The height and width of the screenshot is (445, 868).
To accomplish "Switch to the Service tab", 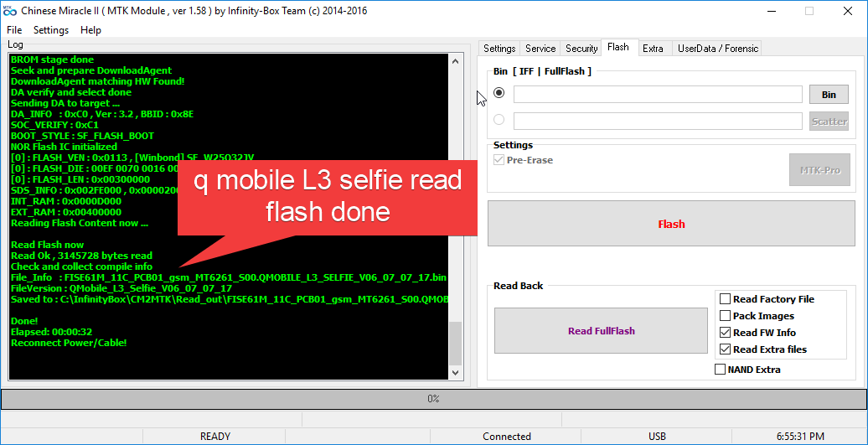I will click(x=540, y=49).
